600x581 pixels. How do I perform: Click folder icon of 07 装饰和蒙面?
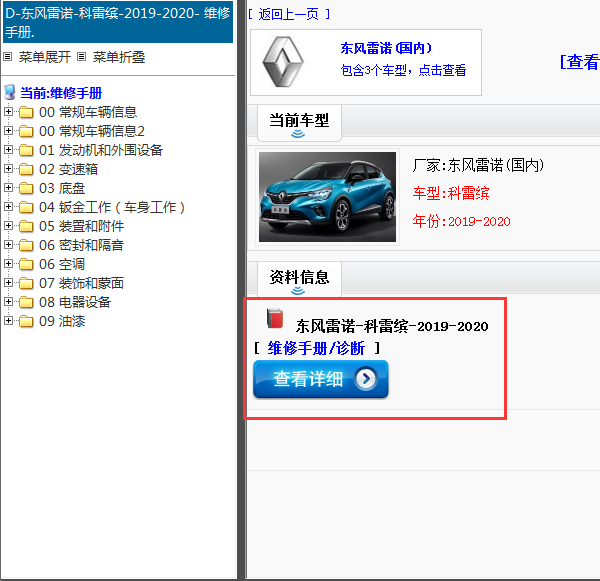click(26, 283)
